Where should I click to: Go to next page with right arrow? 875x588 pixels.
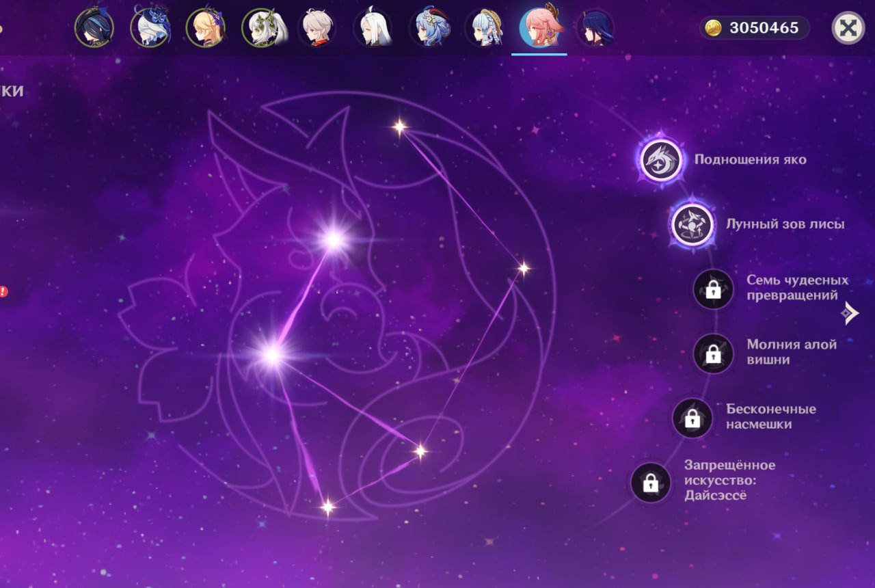click(850, 312)
